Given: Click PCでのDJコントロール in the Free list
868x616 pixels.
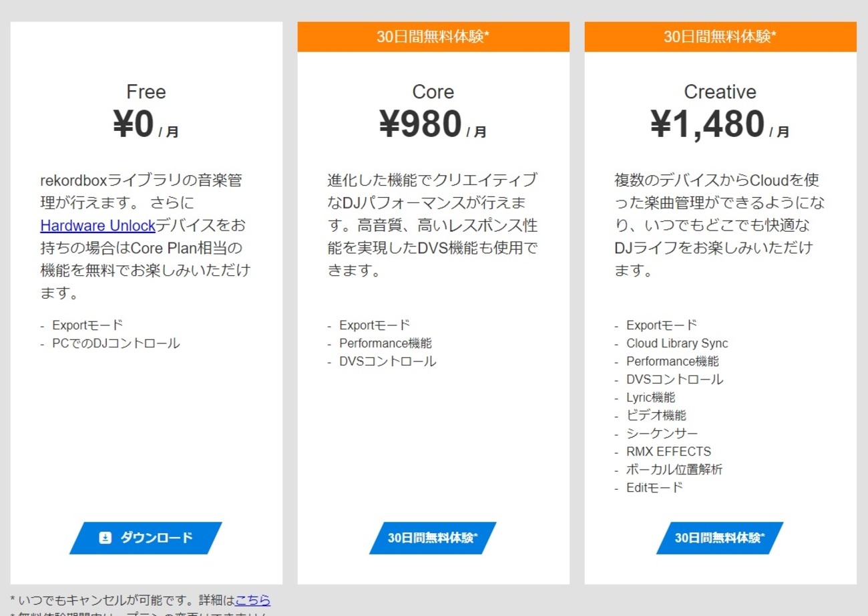Looking at the screenshot, I should [x=116, y=343].
